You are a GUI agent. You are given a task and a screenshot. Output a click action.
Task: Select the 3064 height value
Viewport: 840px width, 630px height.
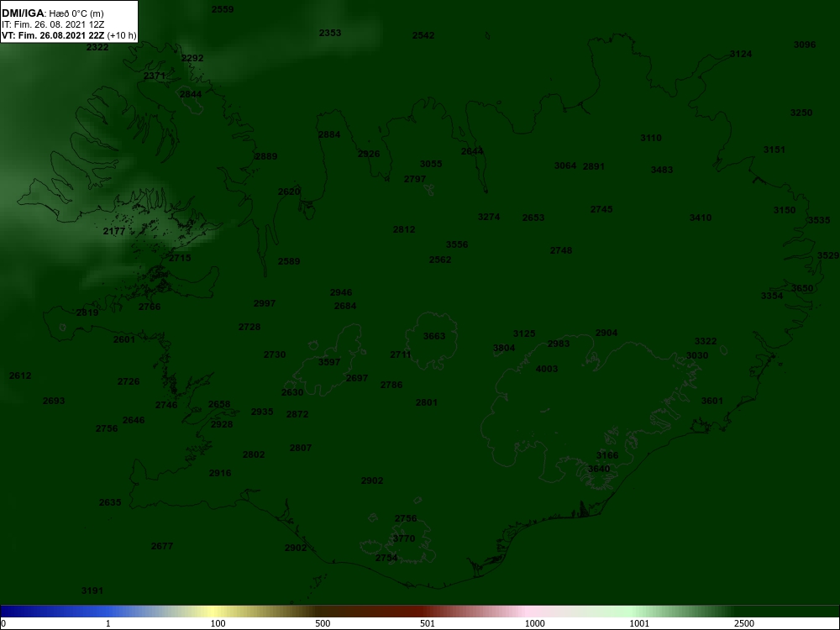coord(565,165)
